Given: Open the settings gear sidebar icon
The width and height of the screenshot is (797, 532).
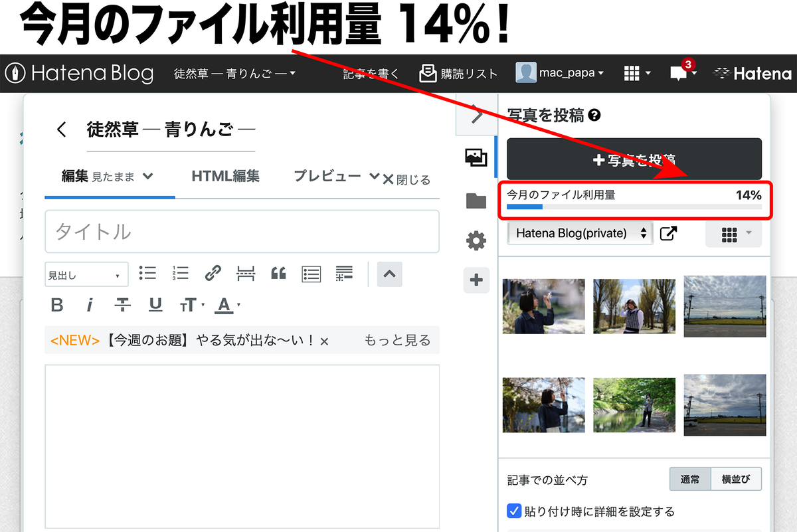Looking at the screenshot, I should [x=476, y=240].
